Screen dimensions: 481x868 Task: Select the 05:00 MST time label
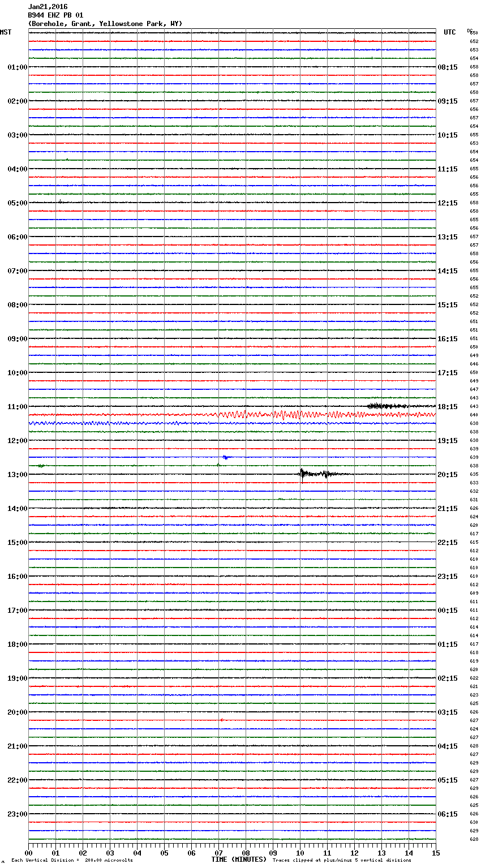18,203
